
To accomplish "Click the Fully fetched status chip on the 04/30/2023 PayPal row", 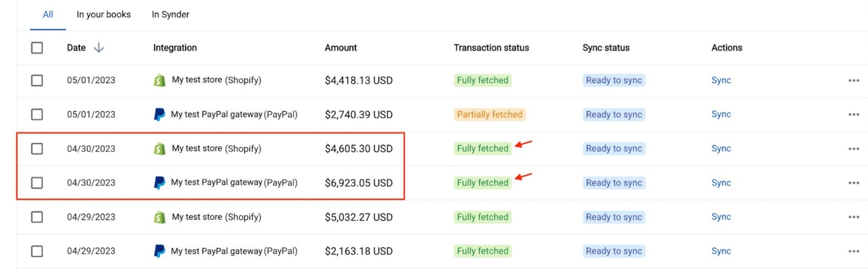I will pos(482,182).
